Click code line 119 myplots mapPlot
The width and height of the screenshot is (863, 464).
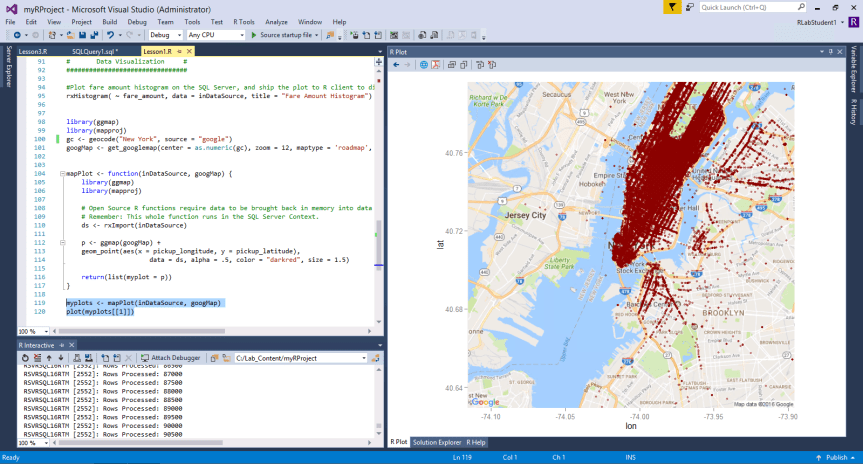point(143,303)
